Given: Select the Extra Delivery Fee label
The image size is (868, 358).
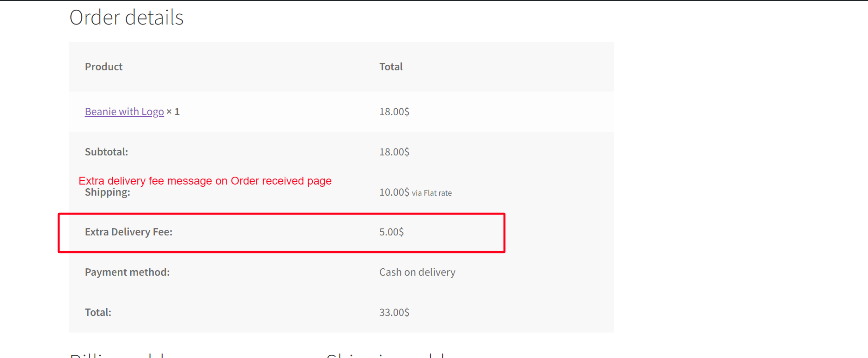Looking at the screenshot, I should coord(128,232).
